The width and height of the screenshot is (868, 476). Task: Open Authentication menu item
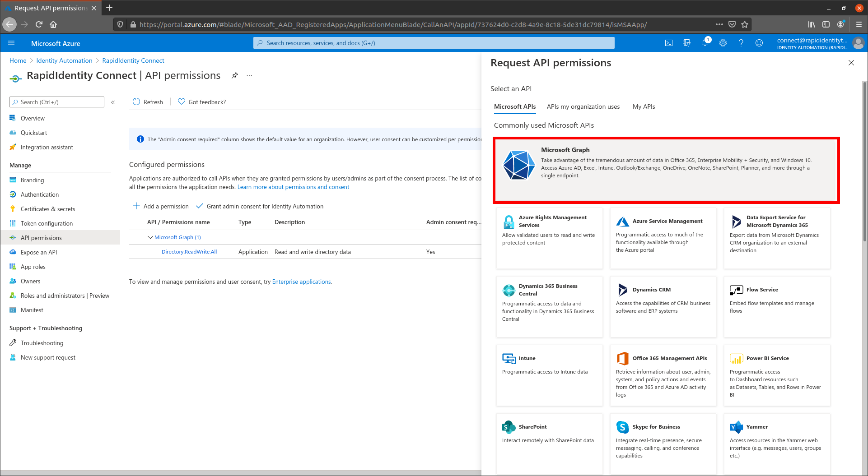(x=60, y=194)
